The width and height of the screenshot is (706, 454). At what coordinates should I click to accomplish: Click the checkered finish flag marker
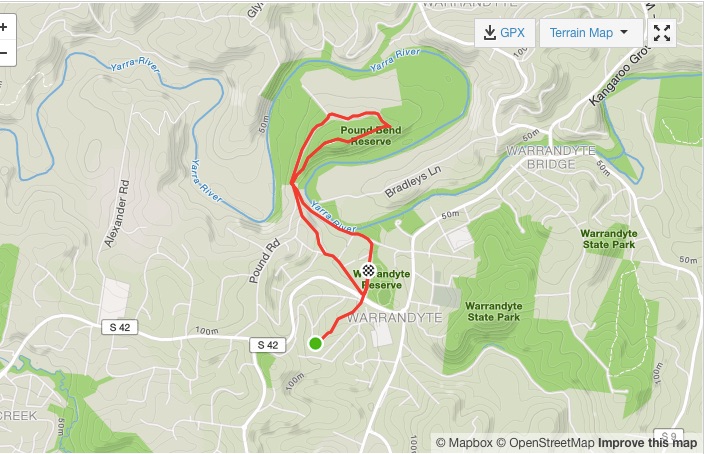click(369, 271)
